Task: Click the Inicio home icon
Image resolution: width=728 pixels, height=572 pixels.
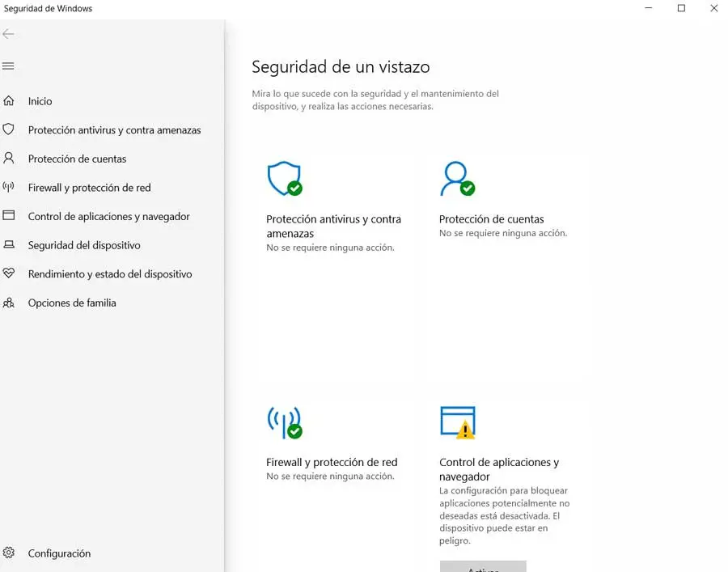Action: [x=8, y=101]
